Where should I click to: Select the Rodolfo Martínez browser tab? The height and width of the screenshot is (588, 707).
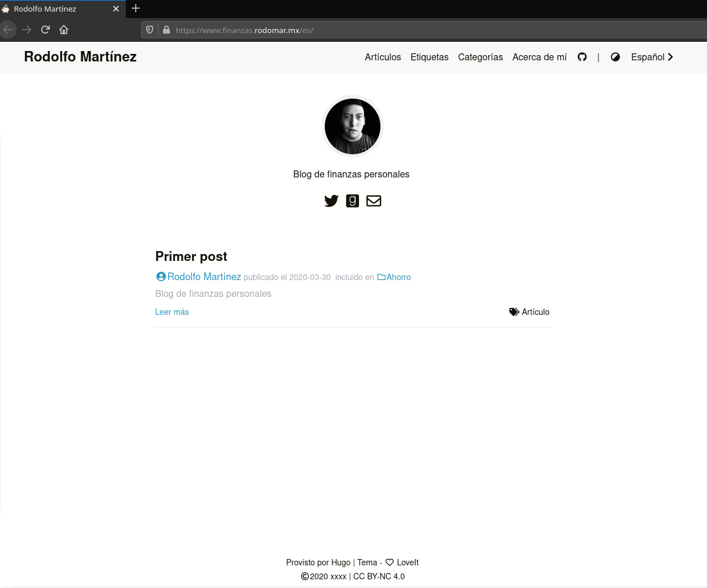pyautogui.click(x=63, y=9)
